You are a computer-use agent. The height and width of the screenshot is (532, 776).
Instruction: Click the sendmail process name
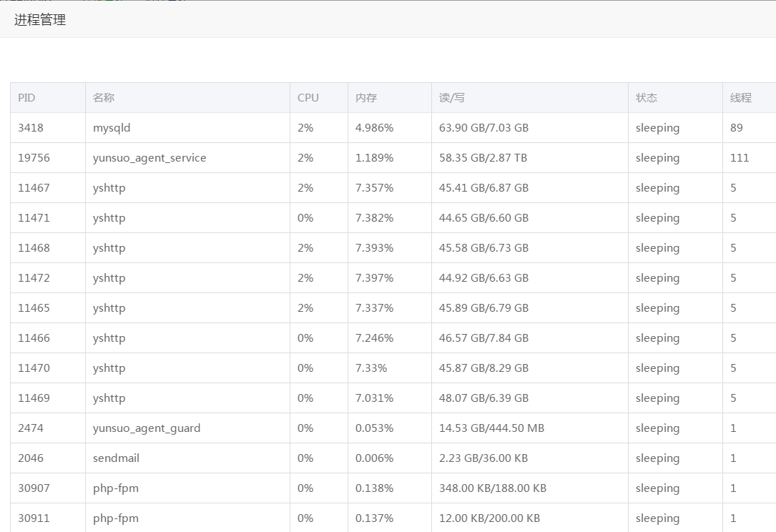pyautogui.click(x=116, y=458)
